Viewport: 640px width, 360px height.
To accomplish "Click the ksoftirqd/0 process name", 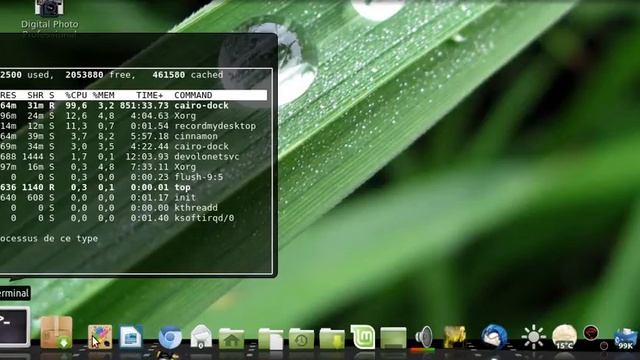I will [204, 218].
